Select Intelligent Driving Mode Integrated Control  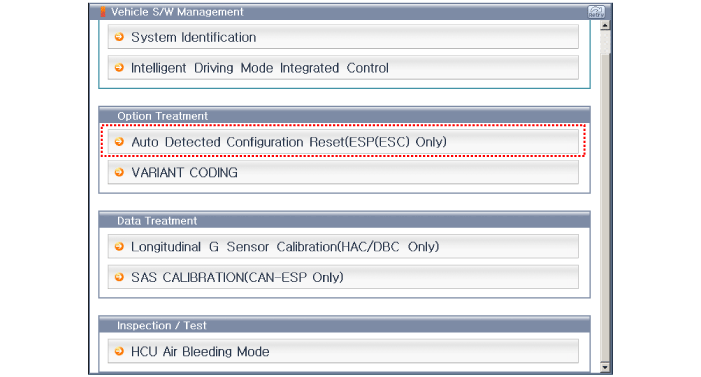click(x=343, y=68)
